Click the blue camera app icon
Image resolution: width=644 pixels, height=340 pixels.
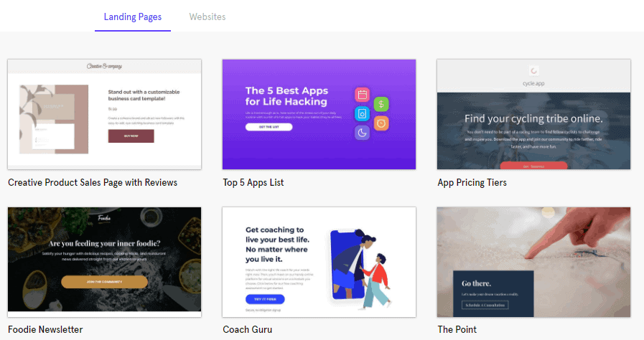coord(363,113)
